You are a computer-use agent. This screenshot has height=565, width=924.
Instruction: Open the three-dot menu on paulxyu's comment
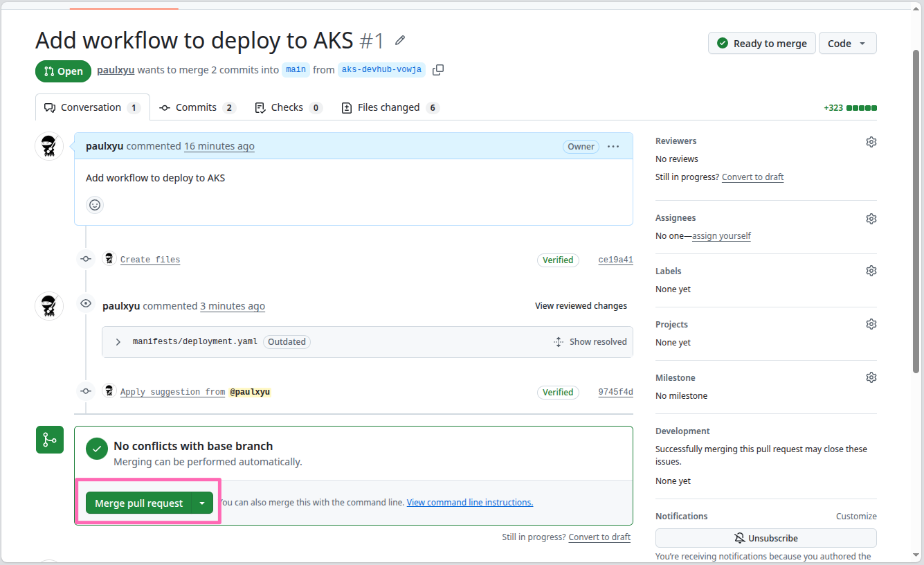(613, 146)
